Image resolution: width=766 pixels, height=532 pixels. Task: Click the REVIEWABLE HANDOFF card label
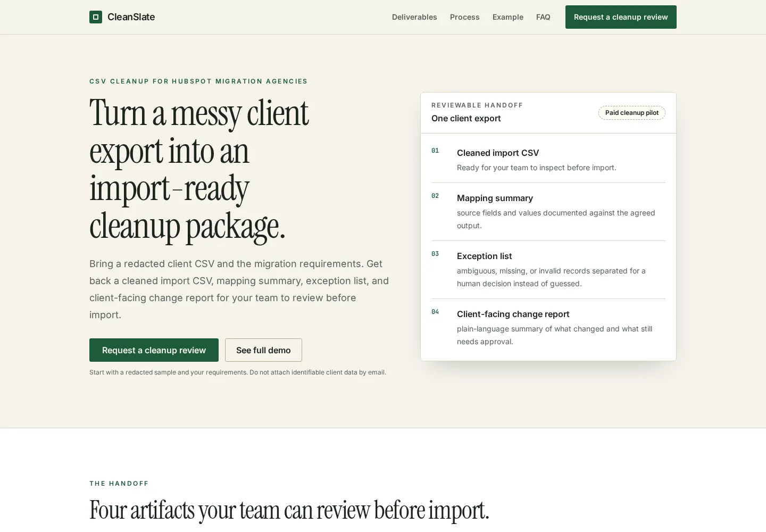[477, 105]
